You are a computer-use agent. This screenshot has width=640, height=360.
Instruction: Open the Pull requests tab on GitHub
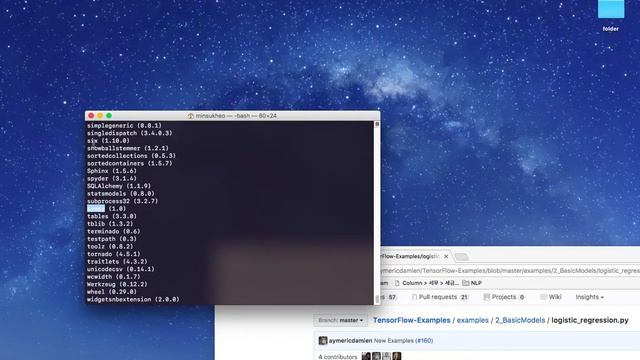pos(440,297)
